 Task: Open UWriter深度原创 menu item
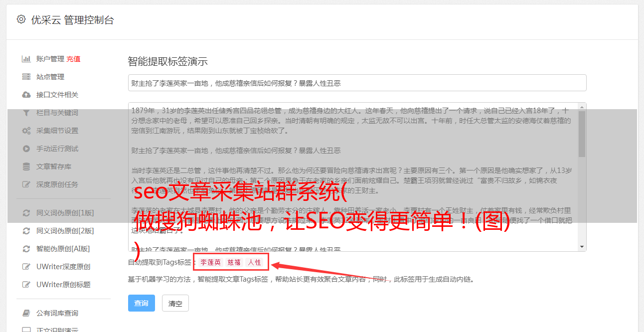tap(63, 267)
